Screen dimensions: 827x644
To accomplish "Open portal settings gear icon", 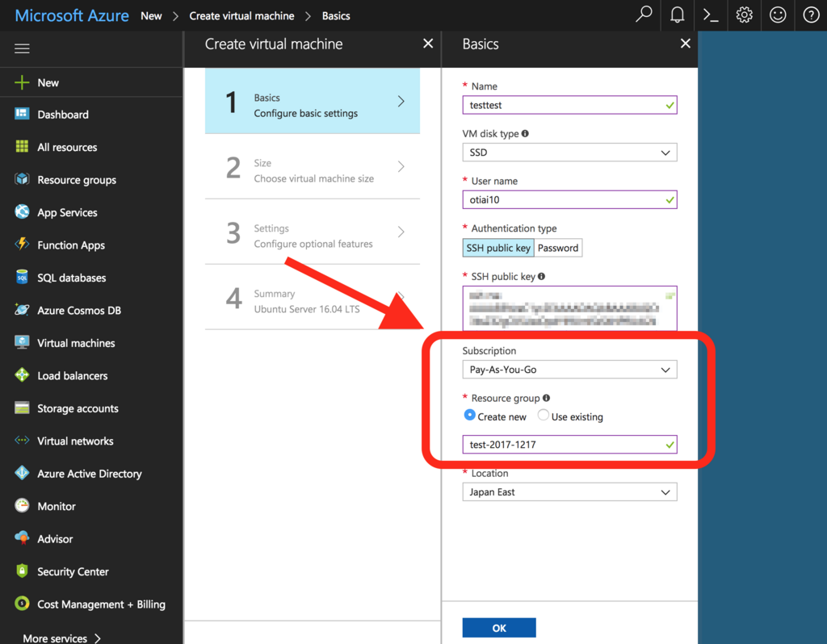I will 744,15.
